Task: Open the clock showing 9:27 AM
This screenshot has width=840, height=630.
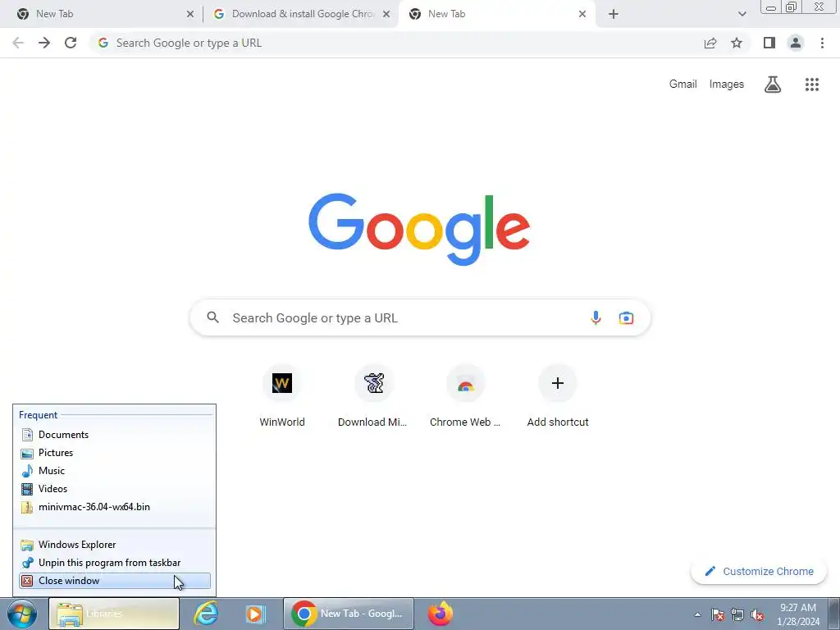Action: [798, 614]
